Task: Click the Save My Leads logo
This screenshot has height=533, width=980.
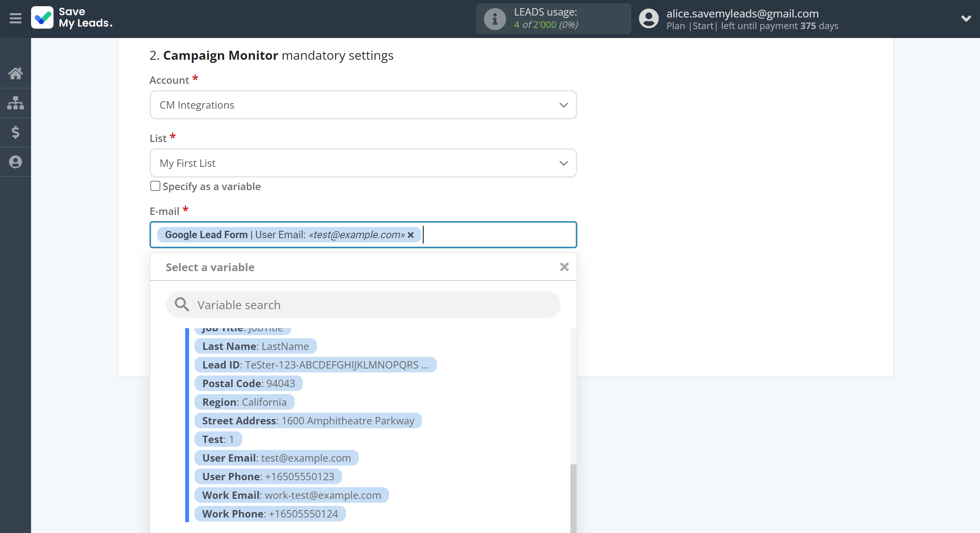Action: click(72, 18)
